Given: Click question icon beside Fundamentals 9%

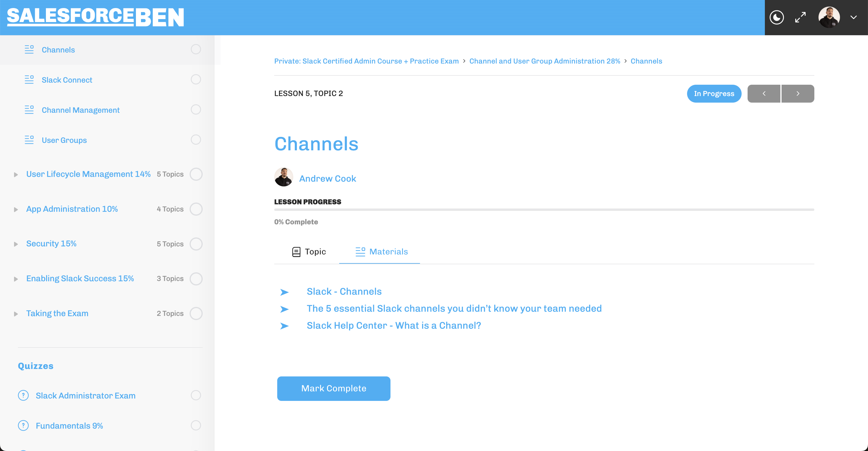Looking at the screenshot, I should coord(23,425).
